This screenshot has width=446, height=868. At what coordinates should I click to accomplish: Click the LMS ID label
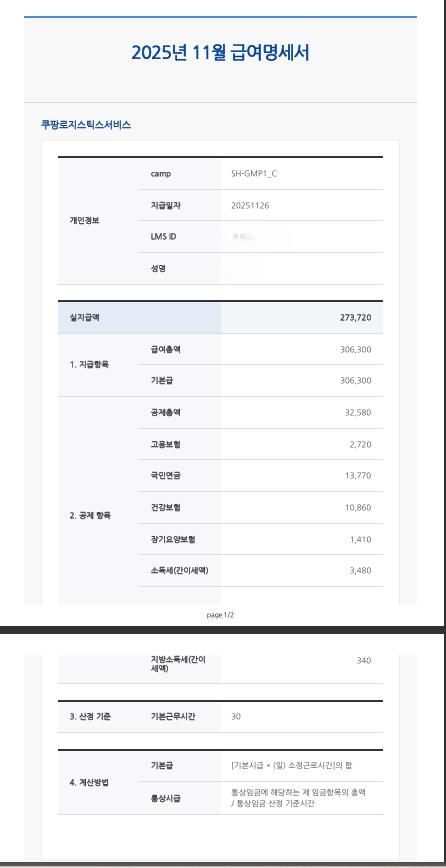(x=163, y=237)
